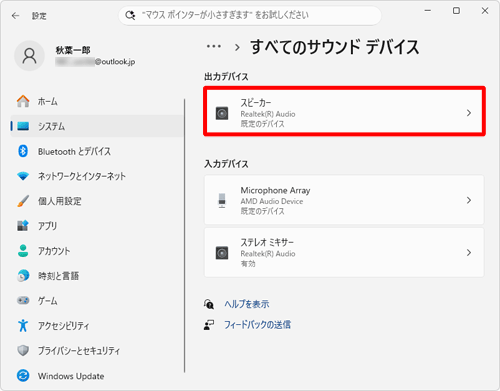
Task: Click the 秋葉一郎 account name
Action: click(73, 50)
